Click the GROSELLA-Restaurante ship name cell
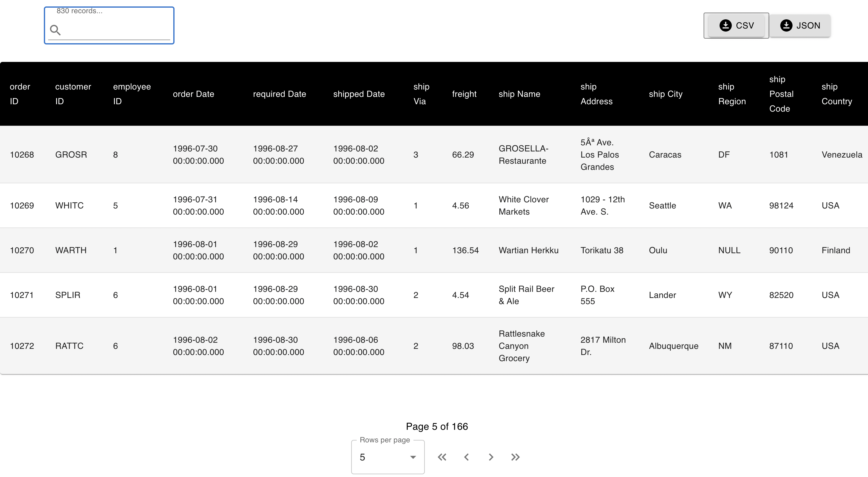Screen dimensions: 868x477 pyautogui.click(x=523, y=155)
